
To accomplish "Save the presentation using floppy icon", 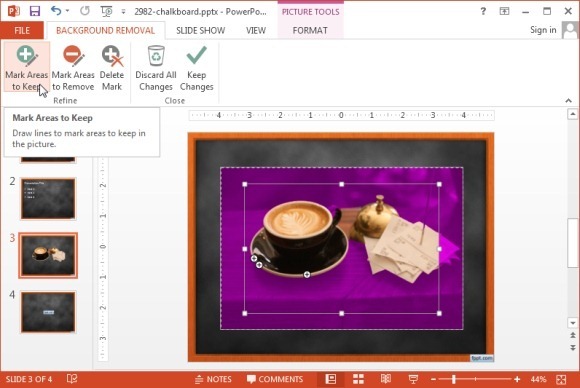I will 35,11.
